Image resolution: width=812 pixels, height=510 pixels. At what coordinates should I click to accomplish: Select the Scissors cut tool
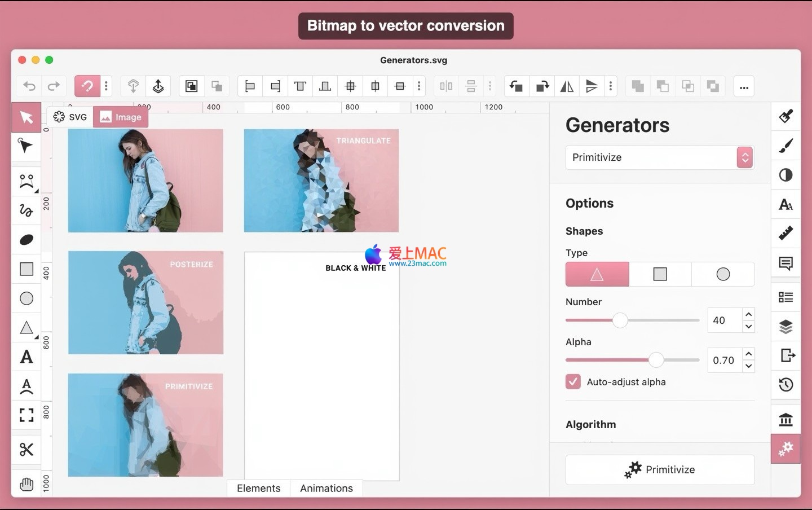tap(27, 449)
